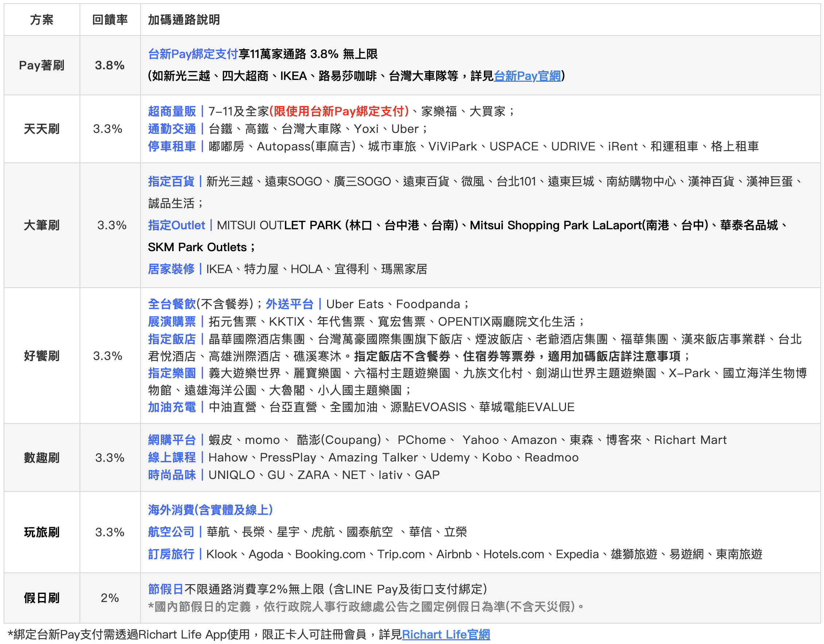Open the Richart Life官網 link
Viewport: 824px width, 644px height.
click(446, 635)
